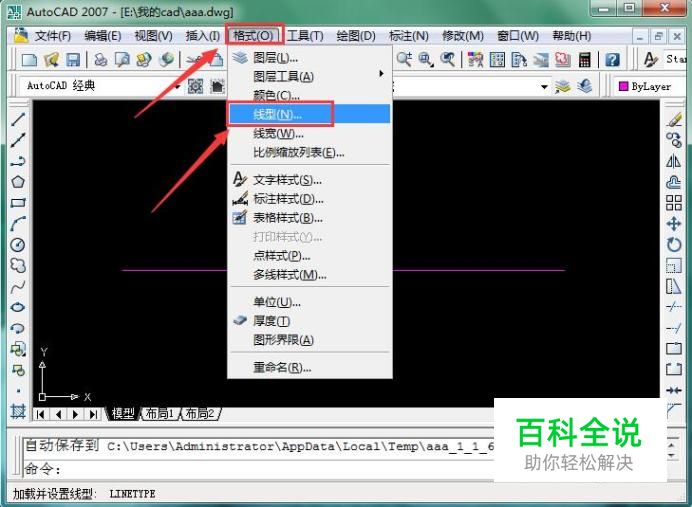The image size is (692, 507).
Task: Select the Arc tool
Action: point(18,224)
